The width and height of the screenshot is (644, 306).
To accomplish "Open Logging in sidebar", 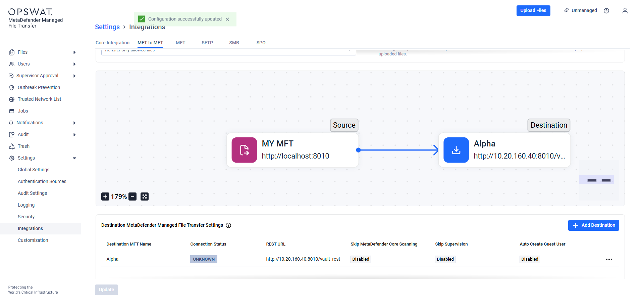I will [26, 205].
